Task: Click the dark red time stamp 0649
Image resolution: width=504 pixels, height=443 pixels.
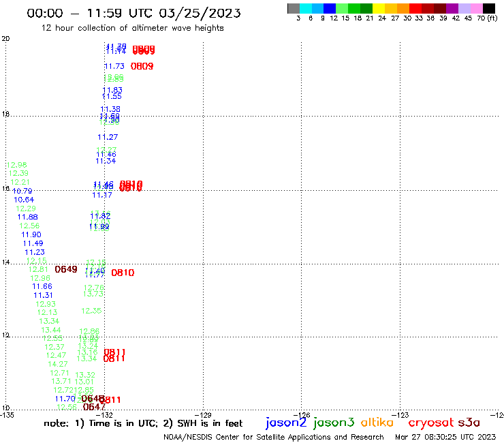Action: (x=66, y=269)
